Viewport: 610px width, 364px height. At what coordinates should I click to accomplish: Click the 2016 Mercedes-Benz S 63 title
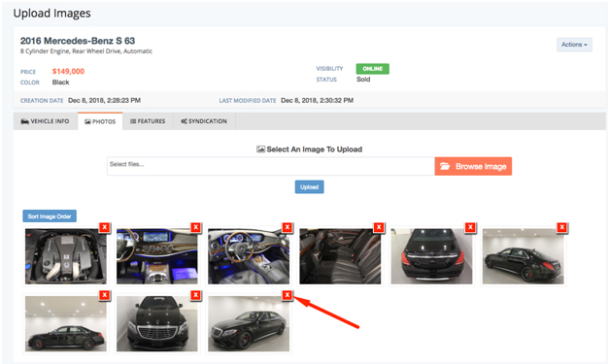[x=78, y=41]
